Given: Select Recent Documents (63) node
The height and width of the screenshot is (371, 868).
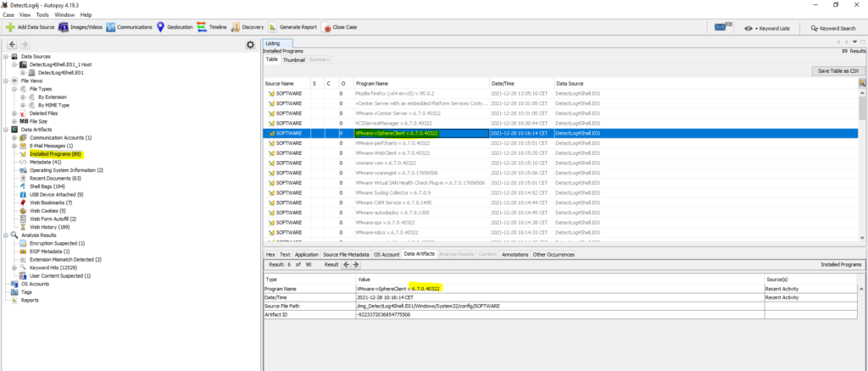Looking at the screenshot, I should pyautogui.click(x=55, y=179).
